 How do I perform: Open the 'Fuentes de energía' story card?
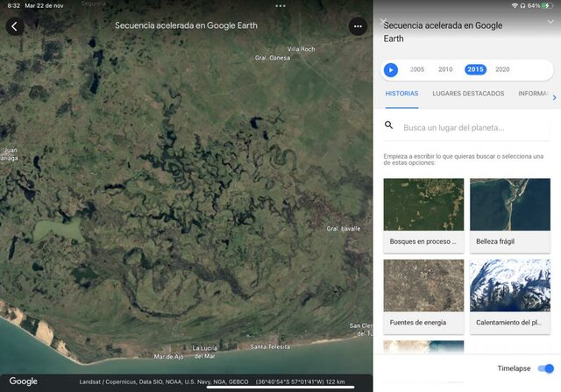[423, 296]
